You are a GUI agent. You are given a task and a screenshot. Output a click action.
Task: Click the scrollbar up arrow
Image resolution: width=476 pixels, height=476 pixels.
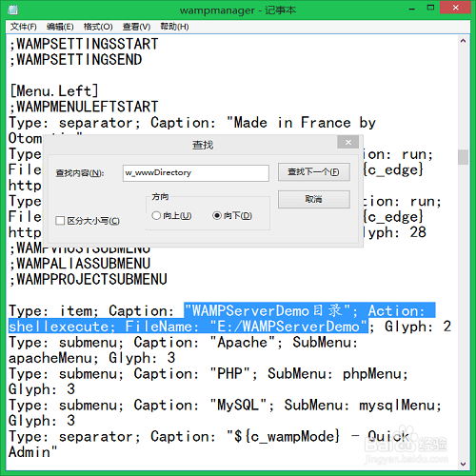pos(463,41)
